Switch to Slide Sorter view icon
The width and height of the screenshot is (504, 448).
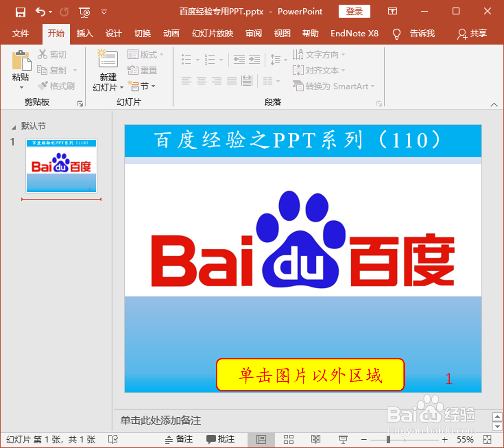coord(288,439)
